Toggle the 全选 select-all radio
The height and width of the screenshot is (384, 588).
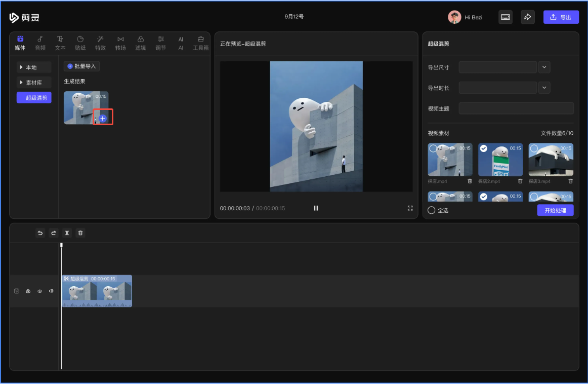click(x=432, y=210)
